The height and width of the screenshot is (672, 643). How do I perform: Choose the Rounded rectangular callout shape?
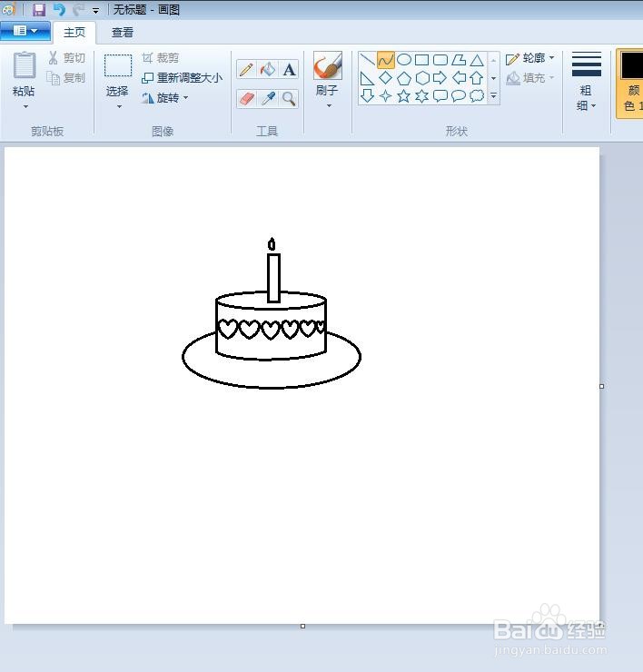pyautogui.click(x=440, y=95)
